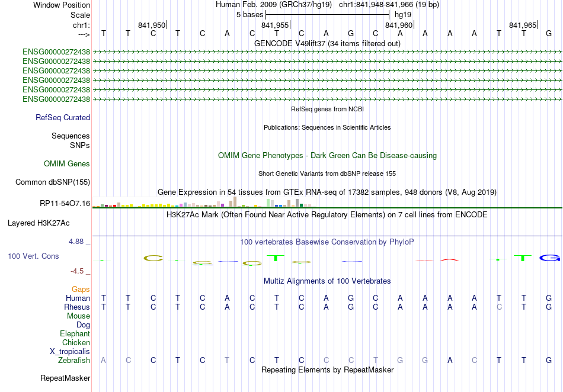The image size is (563, 392).
Task: Select the RepeatMasker track label
Action: tap(65, 378)
